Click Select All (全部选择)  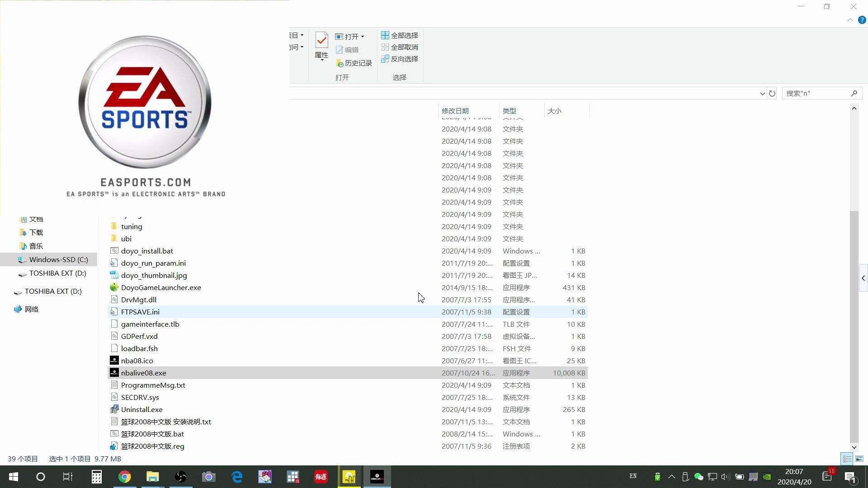400,35
